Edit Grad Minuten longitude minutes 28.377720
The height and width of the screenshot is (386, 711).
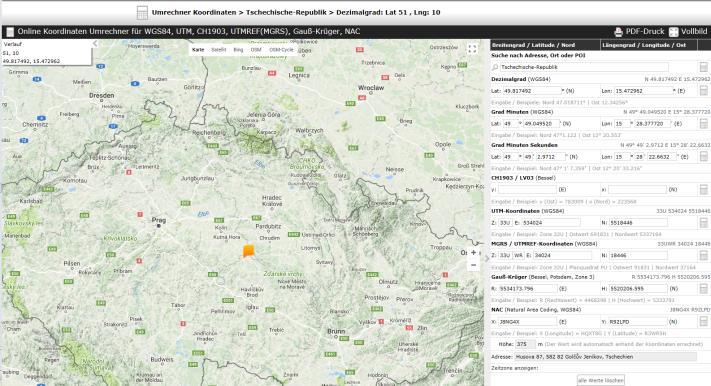tap(653, 123)
